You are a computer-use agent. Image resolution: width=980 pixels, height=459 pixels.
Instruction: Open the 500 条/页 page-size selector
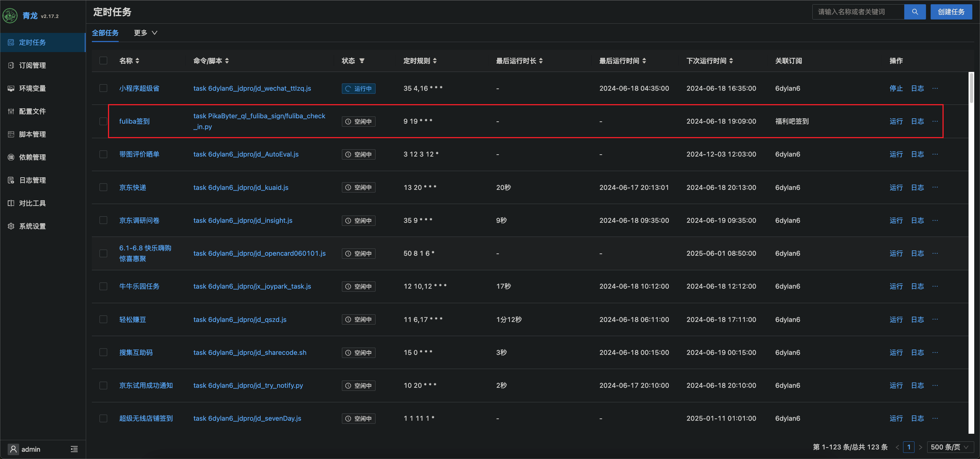(950, 447)
